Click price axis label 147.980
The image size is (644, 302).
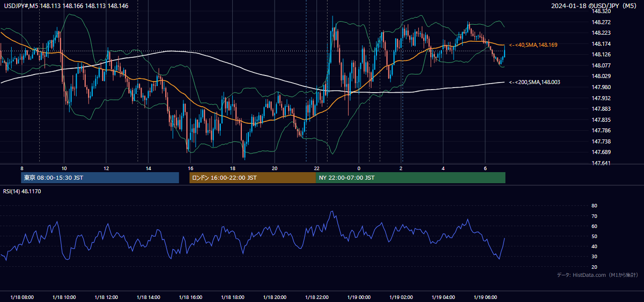click(x=601, y=87)
